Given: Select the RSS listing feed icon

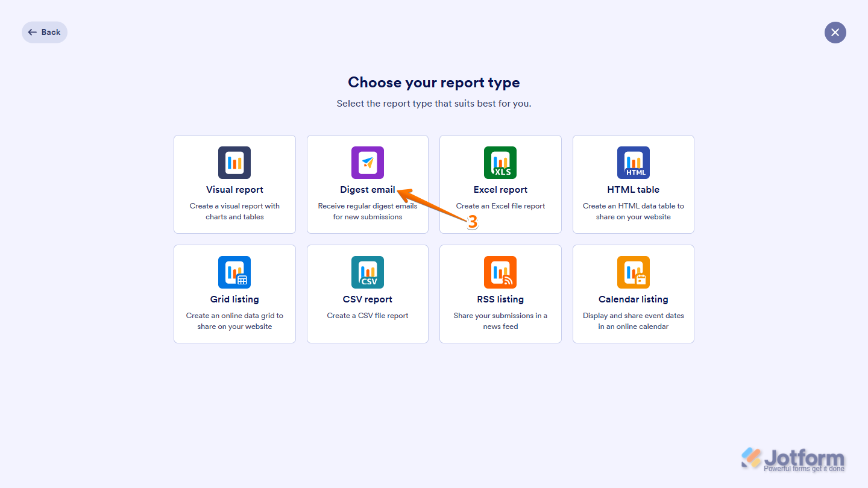Looking at the screenshot, I should [x=500, y=272].
